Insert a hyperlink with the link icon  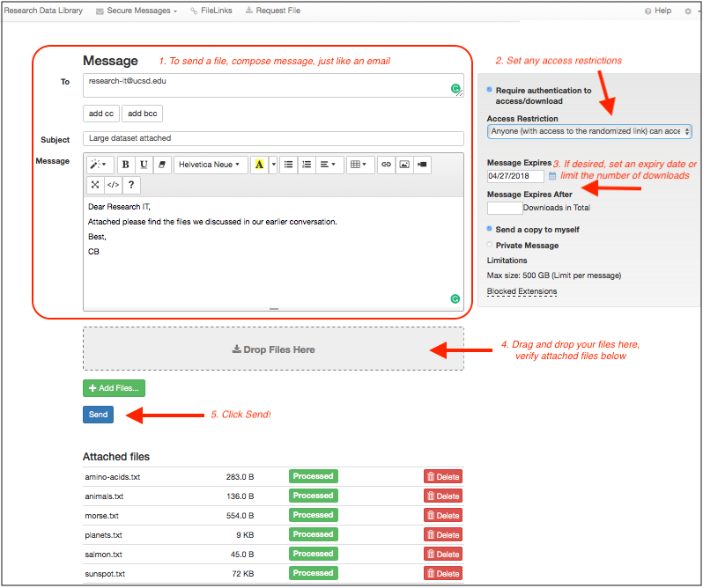click(386, 165)
